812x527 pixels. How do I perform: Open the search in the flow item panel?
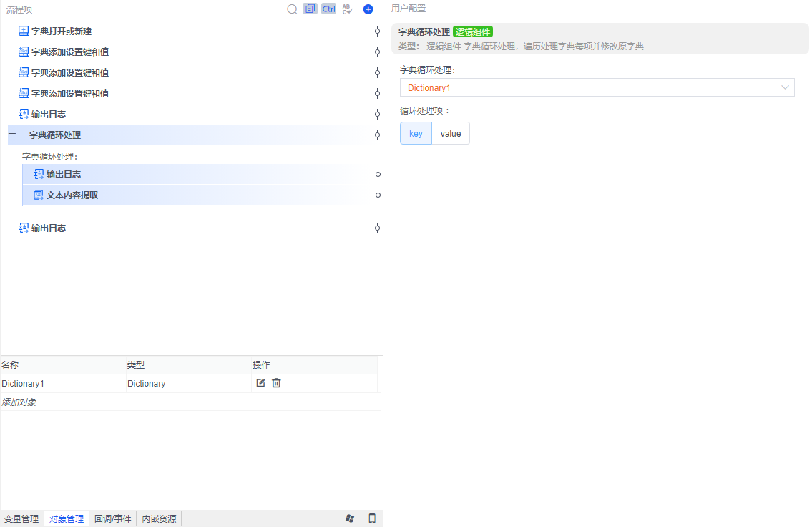coord(292,9)
